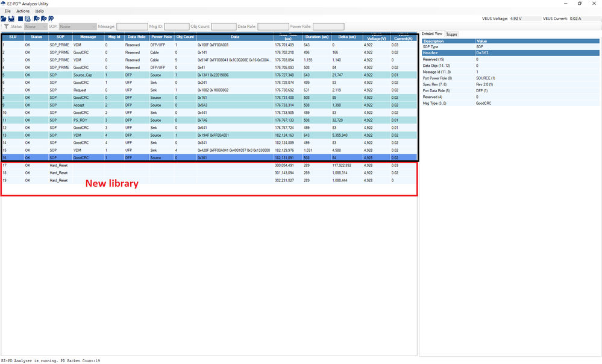602x364 pixels.
Task: Click the Message column header
Action: pos(88,37)
